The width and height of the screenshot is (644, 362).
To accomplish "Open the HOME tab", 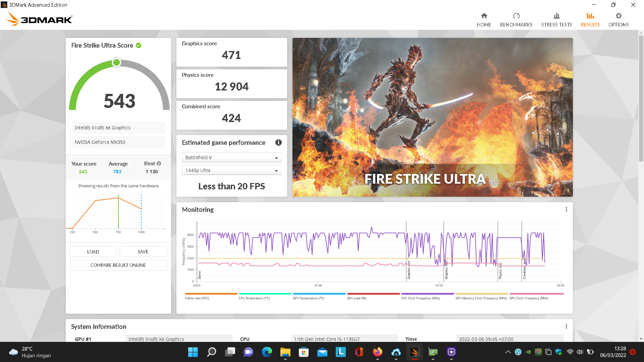I will [x=484, y=20].
